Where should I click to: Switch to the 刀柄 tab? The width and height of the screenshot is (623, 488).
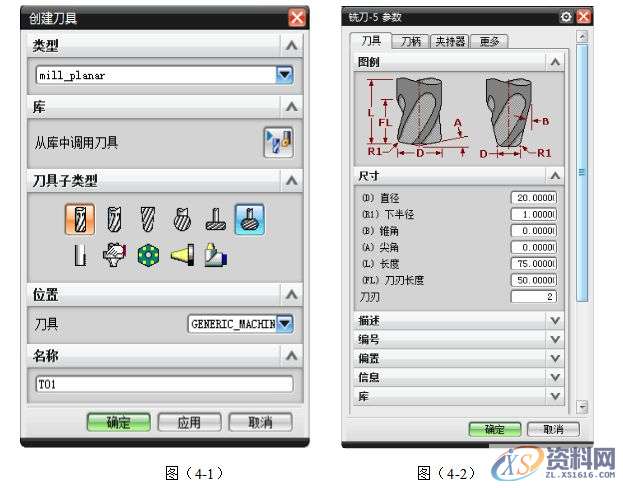(410, 41)
